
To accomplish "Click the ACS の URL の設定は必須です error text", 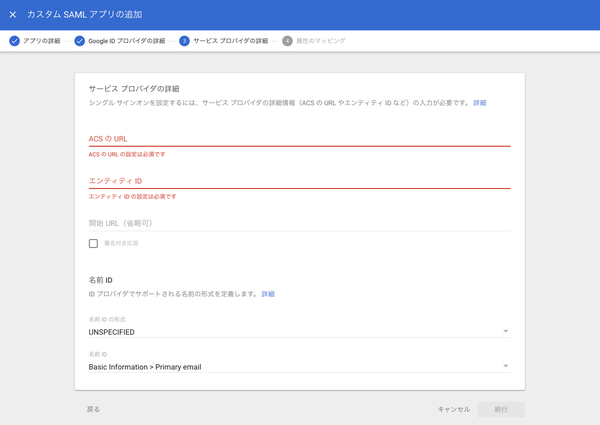I will tap(127, 155).
